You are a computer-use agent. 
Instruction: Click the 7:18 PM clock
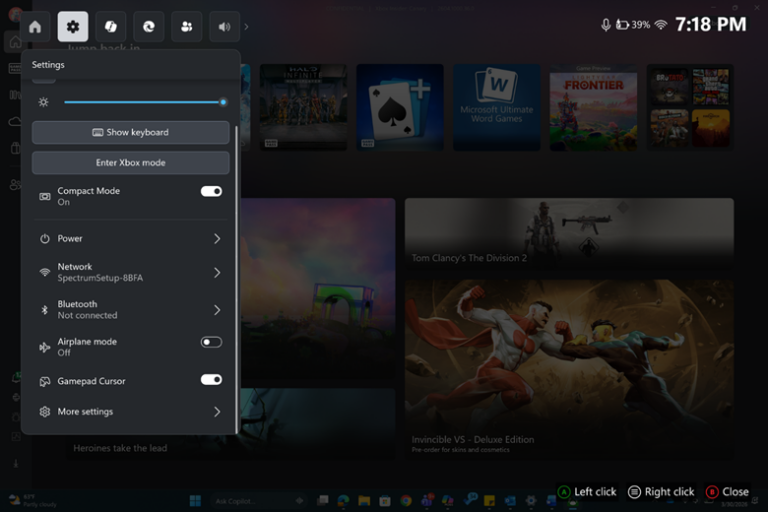(x=711, y=24)
